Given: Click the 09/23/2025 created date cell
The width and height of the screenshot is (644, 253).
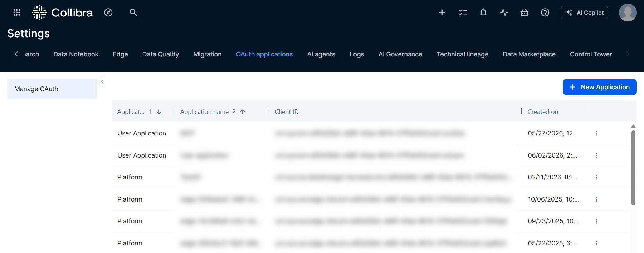Looking at the screenshot, I should (x=553, y=221).
